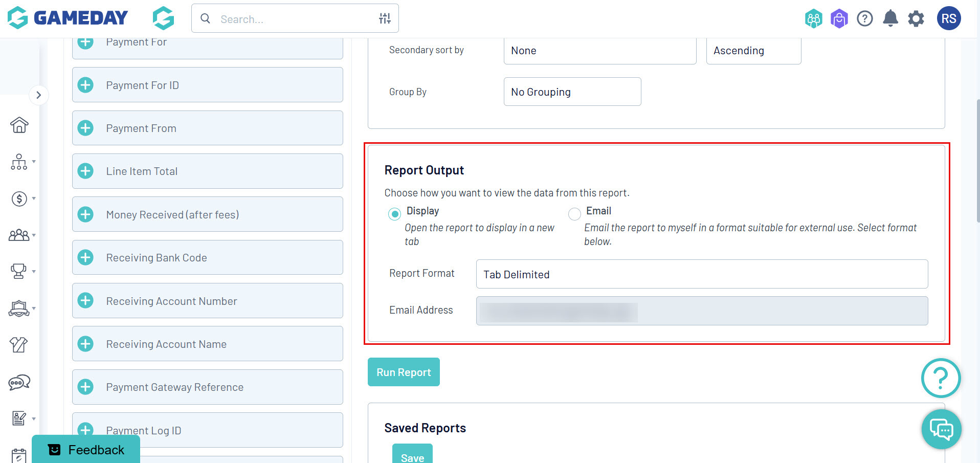Open the competitions trophy sidebar icon

click(19, 271)
